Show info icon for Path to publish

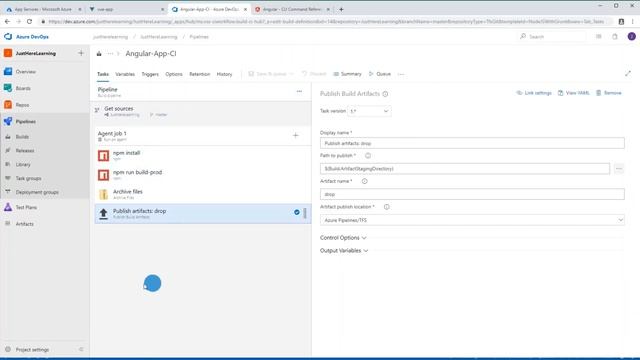[x=368, y=156]
